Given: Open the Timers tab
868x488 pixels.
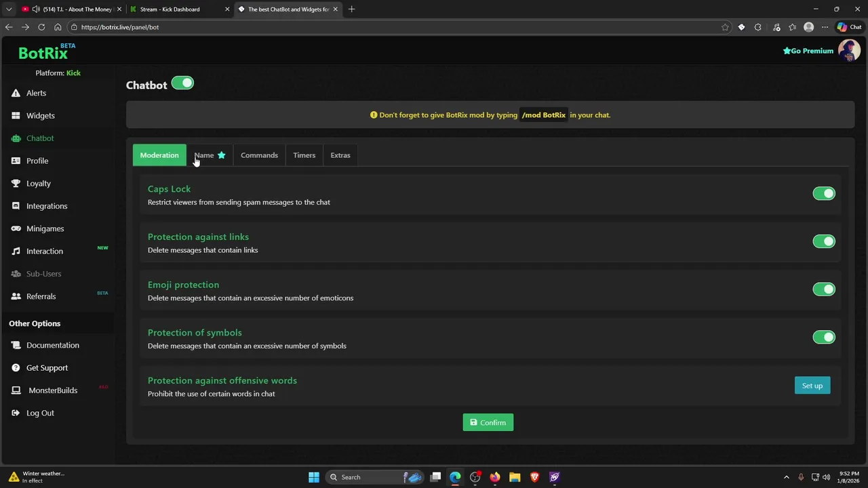Looking at the screenshot, I should tap(304, 155).
